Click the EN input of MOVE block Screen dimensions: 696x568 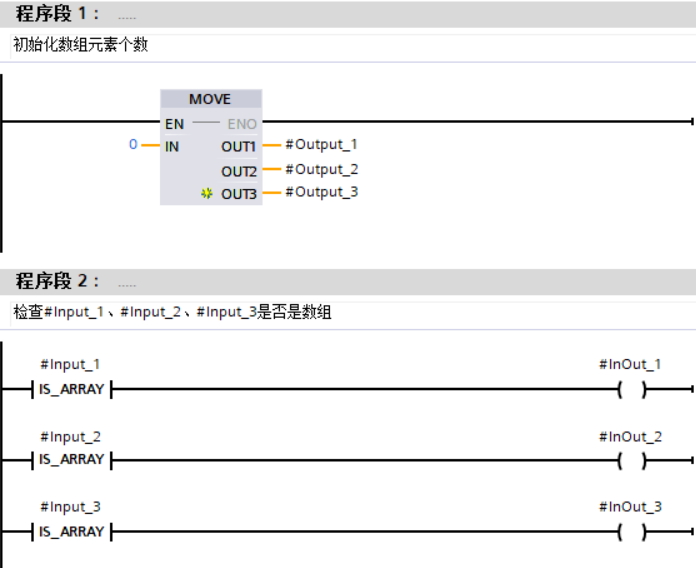pos(174,124)
